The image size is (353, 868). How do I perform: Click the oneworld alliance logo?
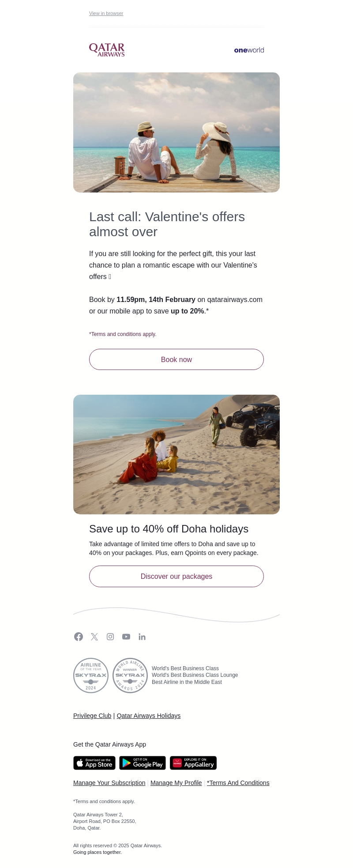click(x=249, y=50)
